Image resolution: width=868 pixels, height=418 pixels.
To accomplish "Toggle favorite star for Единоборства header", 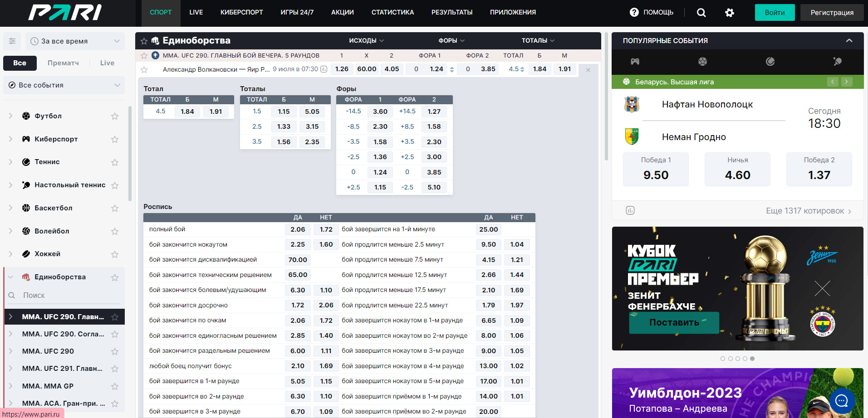I will click(x=144, y=41).
